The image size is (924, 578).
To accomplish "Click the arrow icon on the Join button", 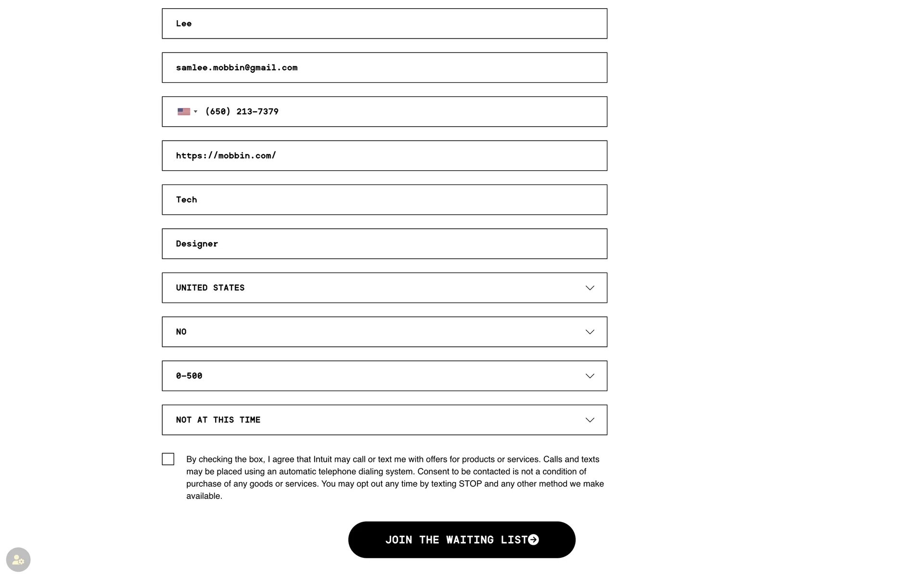I will [x=533, y=540].
